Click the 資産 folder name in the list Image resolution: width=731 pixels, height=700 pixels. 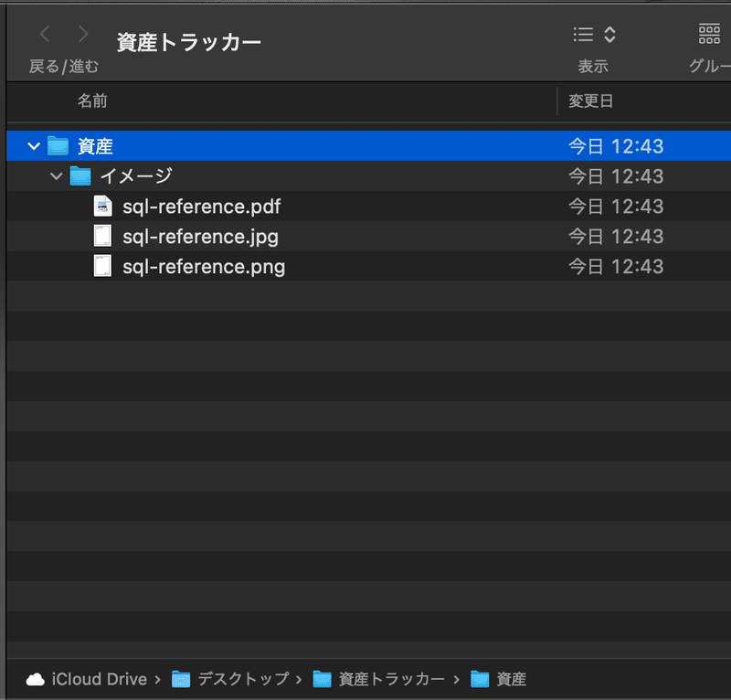(95, 146)
